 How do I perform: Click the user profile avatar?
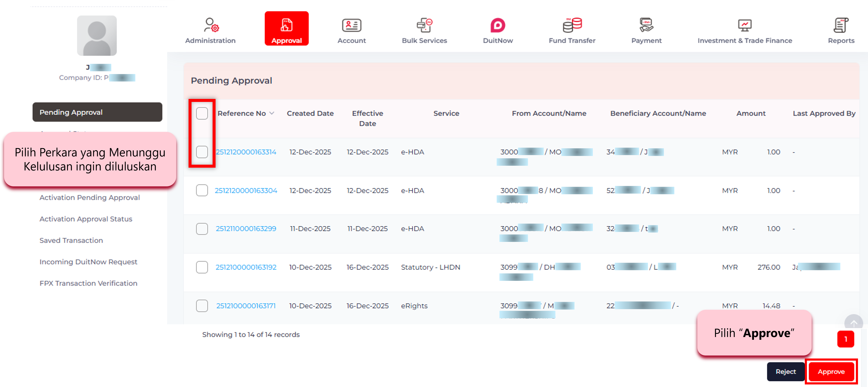97,36
